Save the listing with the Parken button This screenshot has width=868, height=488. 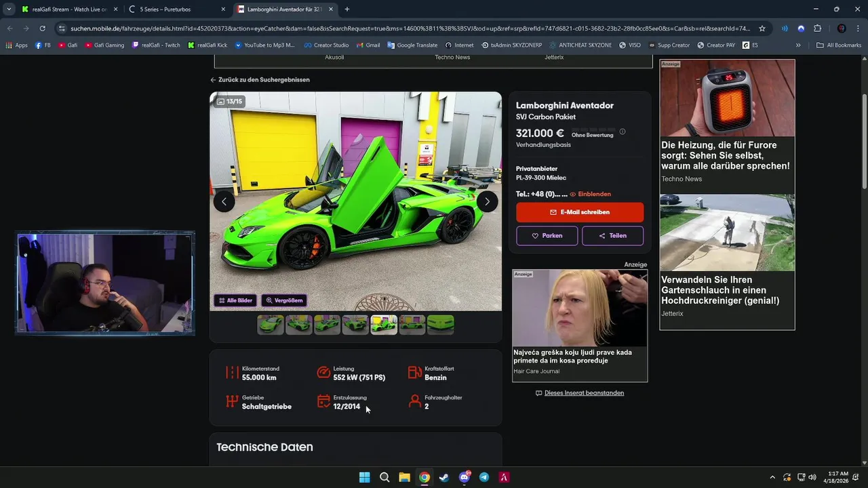(547, 236)
